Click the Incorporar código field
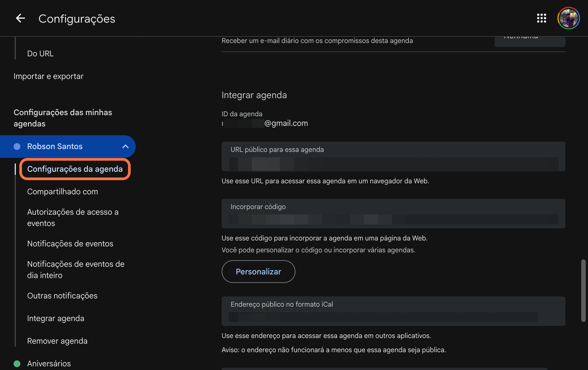588x370 pixels. pos(393,214)
